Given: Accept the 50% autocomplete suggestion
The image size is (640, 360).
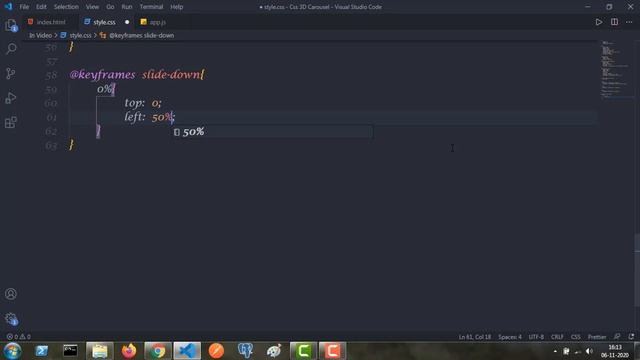Looking at the screenshot, I should pyautogui.click(x=273, y=131).
